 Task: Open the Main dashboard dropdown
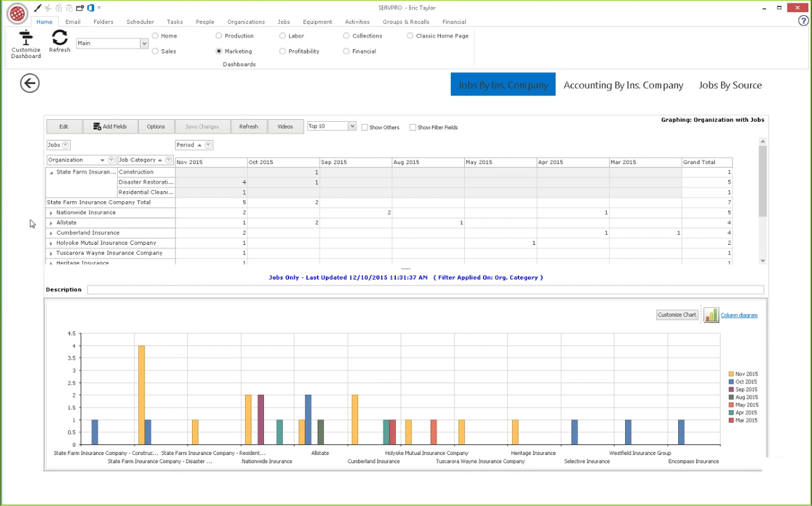[144, 44]
